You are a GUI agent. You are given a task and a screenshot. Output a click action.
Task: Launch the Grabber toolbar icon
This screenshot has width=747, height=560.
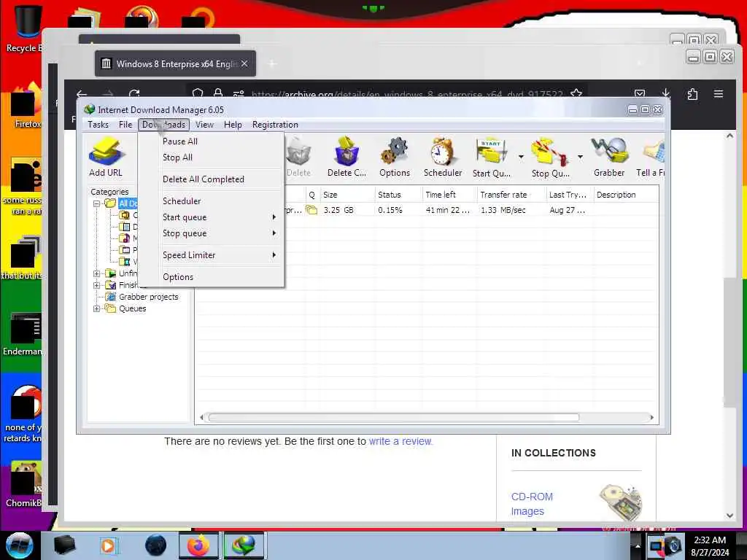[x=609, y=157]
